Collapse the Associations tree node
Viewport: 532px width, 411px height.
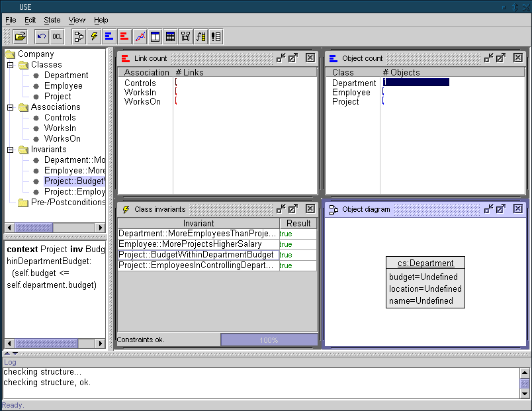pyautogui.click(x=11, y=107)
